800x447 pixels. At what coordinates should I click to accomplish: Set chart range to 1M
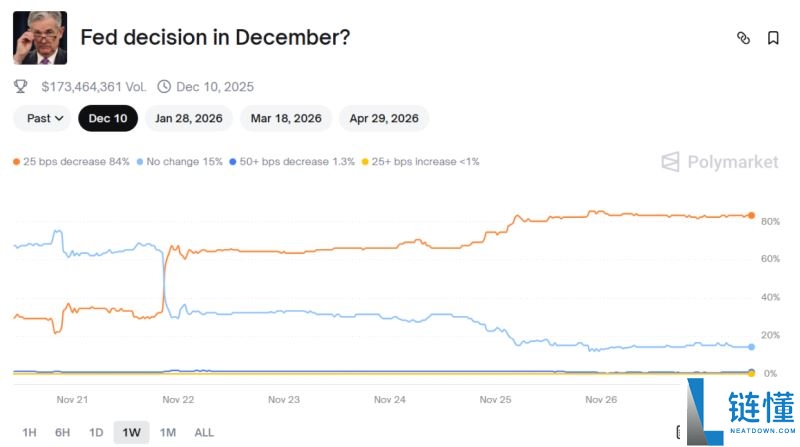click(x=168, y=432)
